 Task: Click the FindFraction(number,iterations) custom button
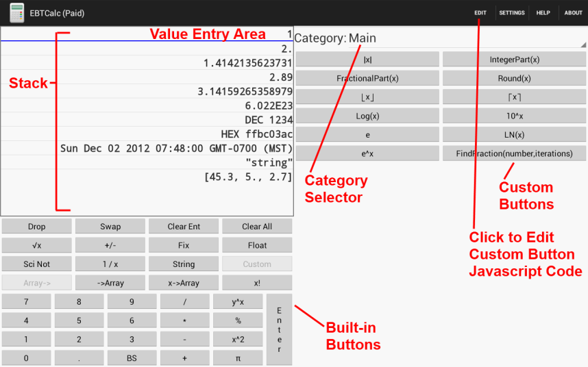pos(514,153)
